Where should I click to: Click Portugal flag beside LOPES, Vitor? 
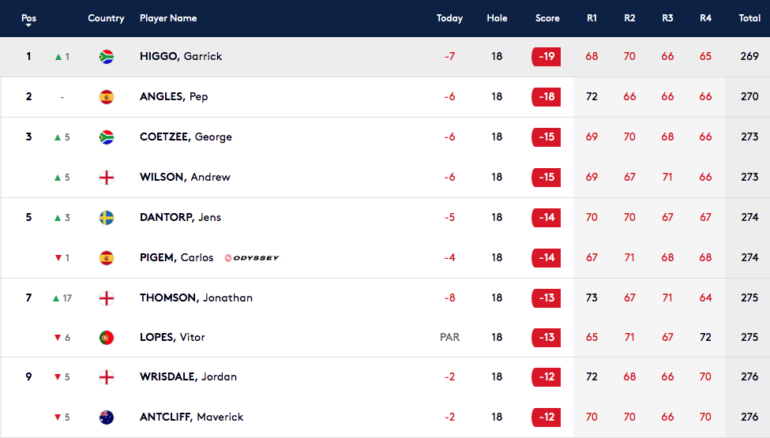click(x=107, y=337)
